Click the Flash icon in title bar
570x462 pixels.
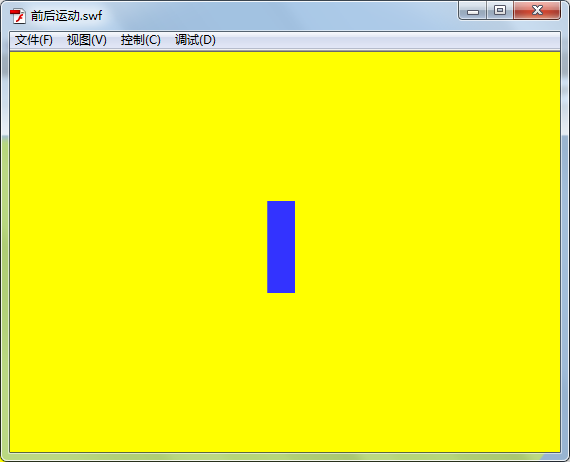pos(17,16)
